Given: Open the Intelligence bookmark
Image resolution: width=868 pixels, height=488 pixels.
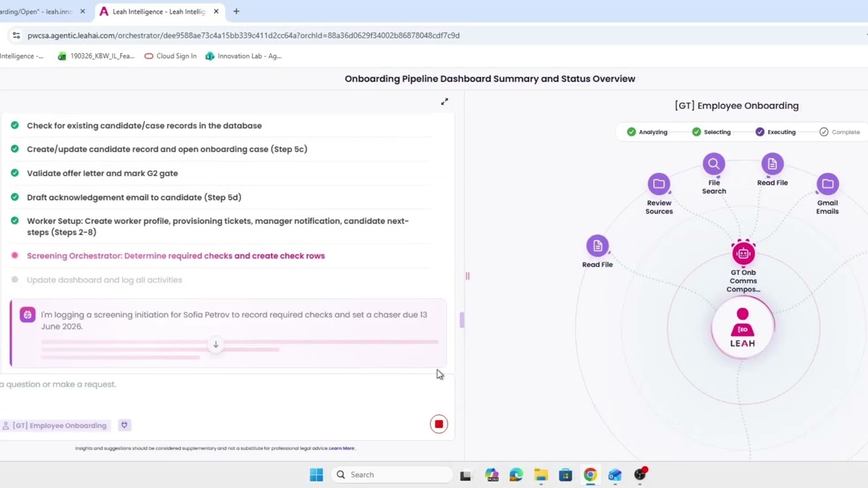Looking at the screenshot, I should 22,56.
